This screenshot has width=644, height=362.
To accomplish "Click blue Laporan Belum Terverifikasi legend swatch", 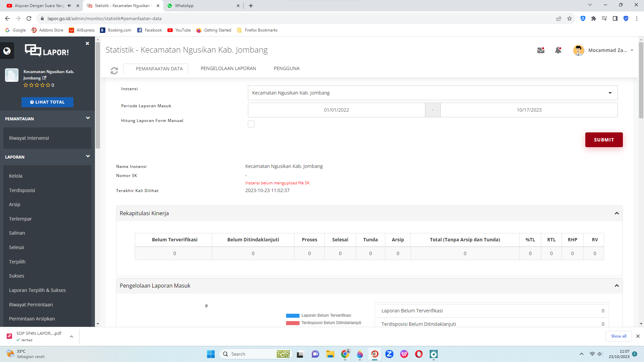I will [x=292, y=315].
